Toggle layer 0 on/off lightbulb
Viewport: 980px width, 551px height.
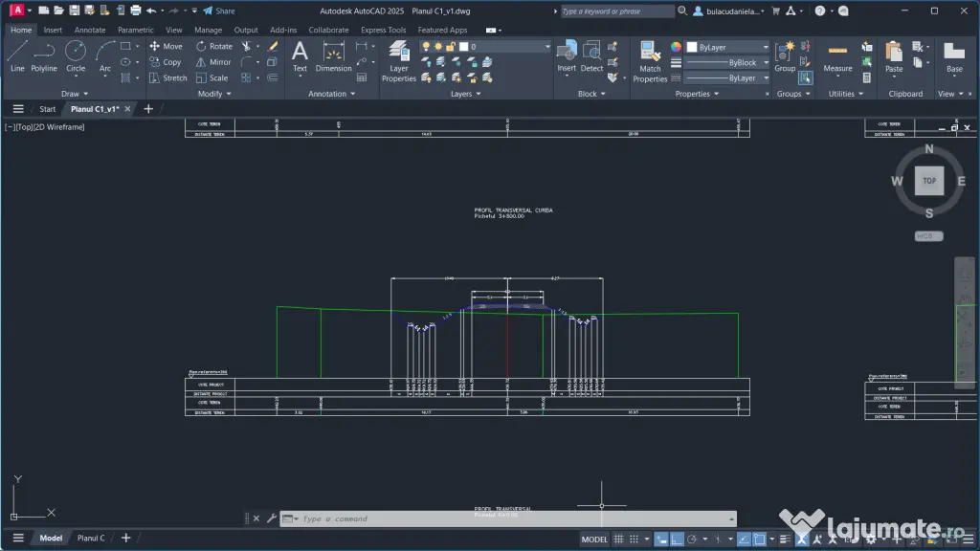coord(426,46)
